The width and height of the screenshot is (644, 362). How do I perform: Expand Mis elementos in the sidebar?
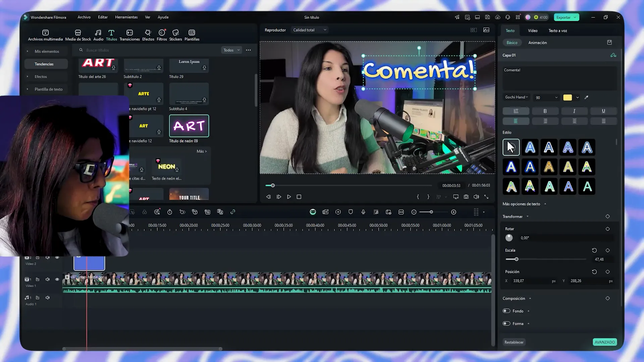(x=28, y=51)
